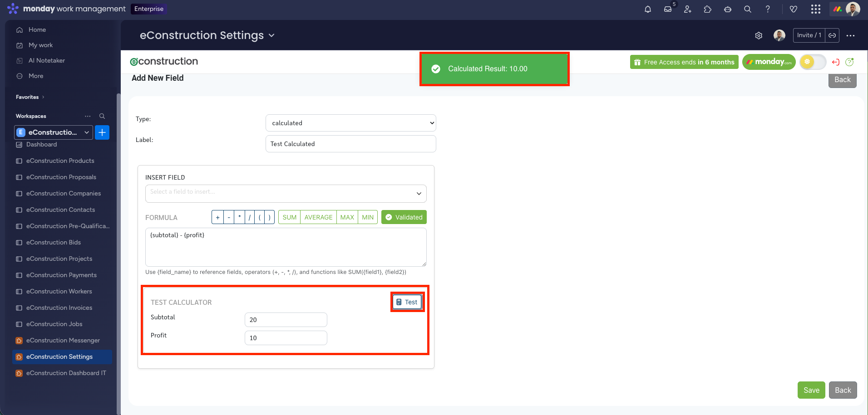
Task: Click the search magnifier in top bar
Action: (x=748, y=9)
